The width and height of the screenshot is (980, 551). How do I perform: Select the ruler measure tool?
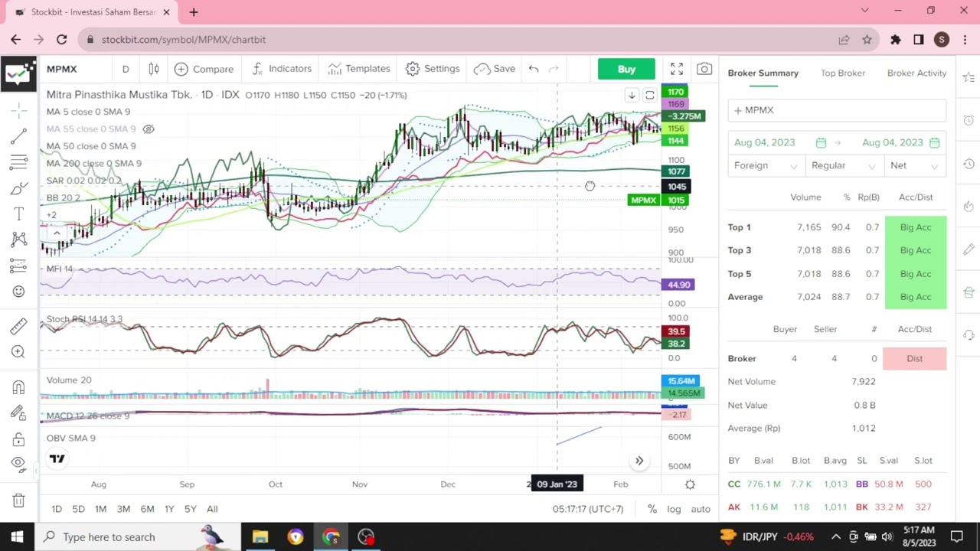pos(18,326)
